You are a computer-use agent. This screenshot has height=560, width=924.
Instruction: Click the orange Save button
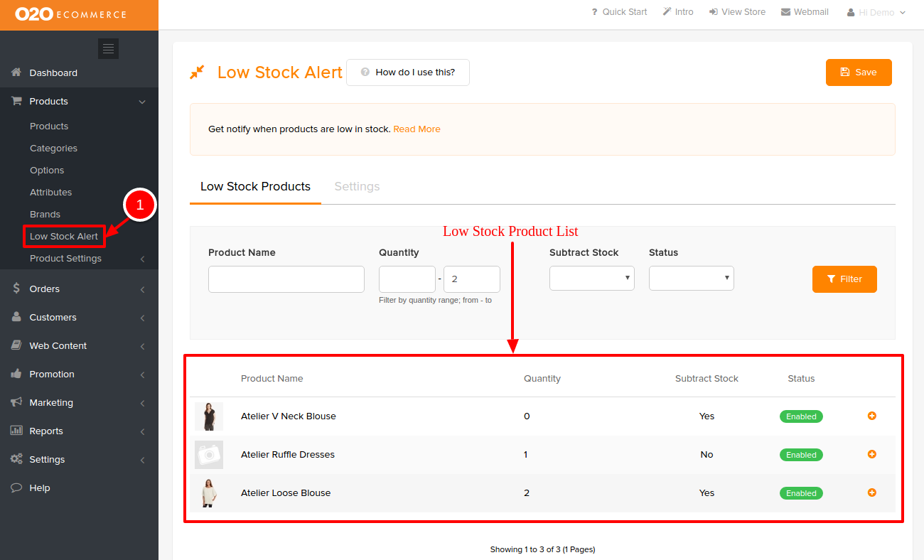858,72
